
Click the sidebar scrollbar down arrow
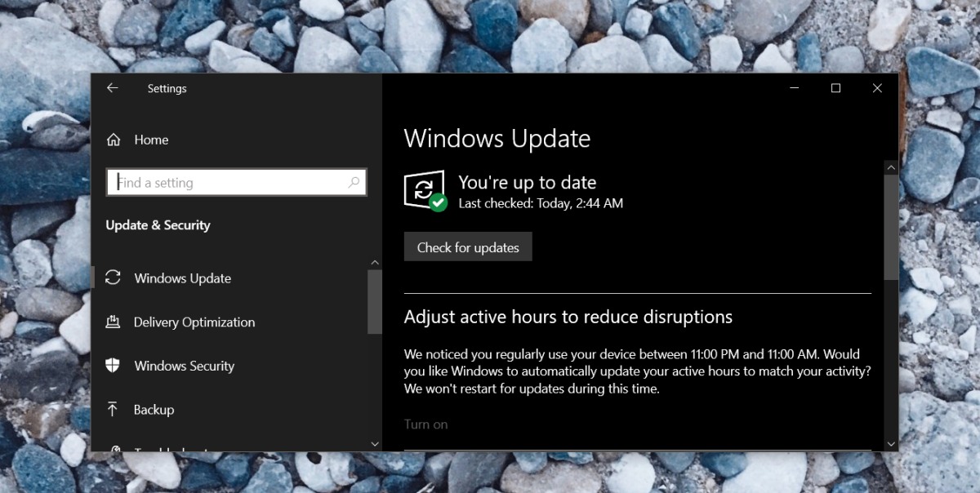[375, 444]
